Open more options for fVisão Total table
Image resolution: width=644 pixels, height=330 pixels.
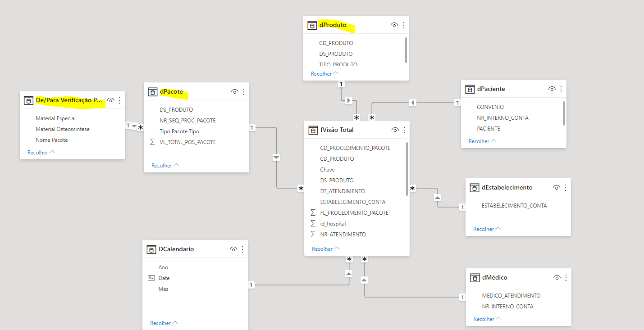pos(404,130)
